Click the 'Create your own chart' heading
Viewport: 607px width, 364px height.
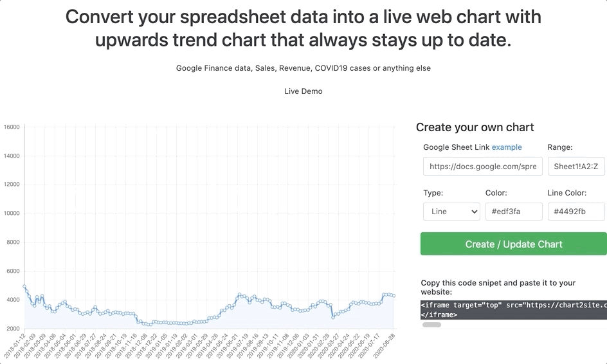tap(475, 127)
